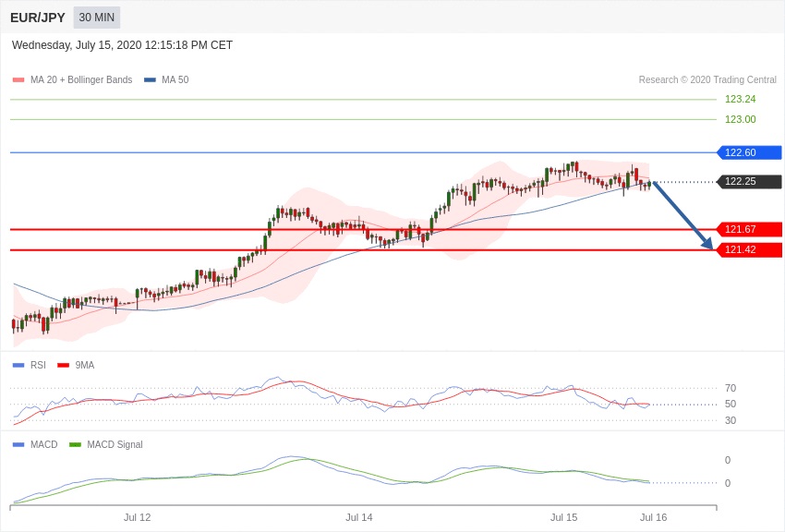Click the Jul 14 date axis label
Viewport: 785px width, 532px height.
(x=359, y=517)
